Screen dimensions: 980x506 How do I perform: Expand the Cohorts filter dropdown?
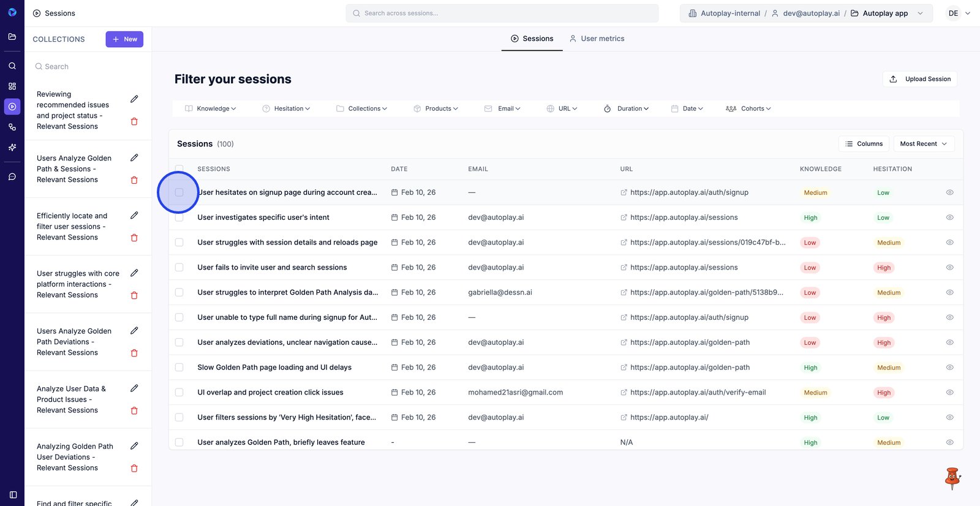coord(748,108)
